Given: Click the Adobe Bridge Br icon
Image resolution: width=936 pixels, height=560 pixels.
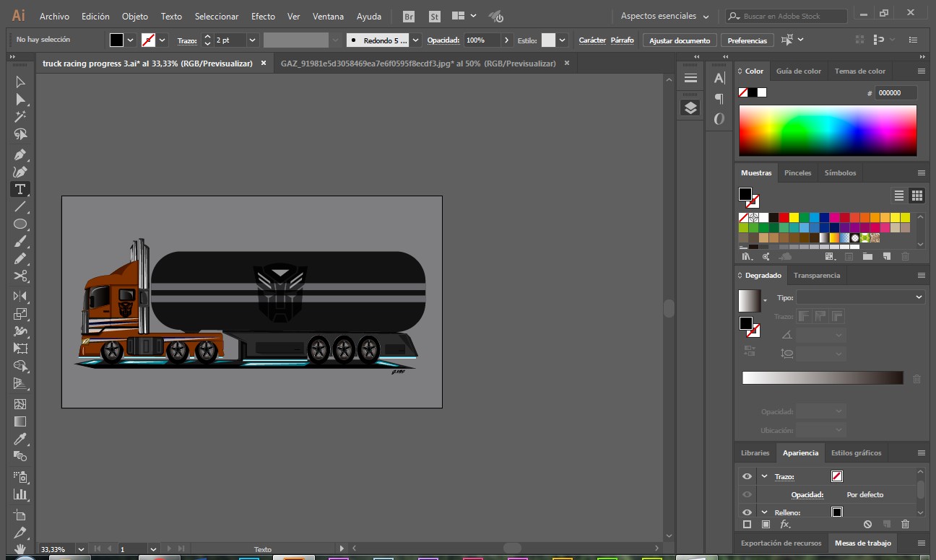Looking at the screenshot, I should pyautogui.click(x=409, y=16).
